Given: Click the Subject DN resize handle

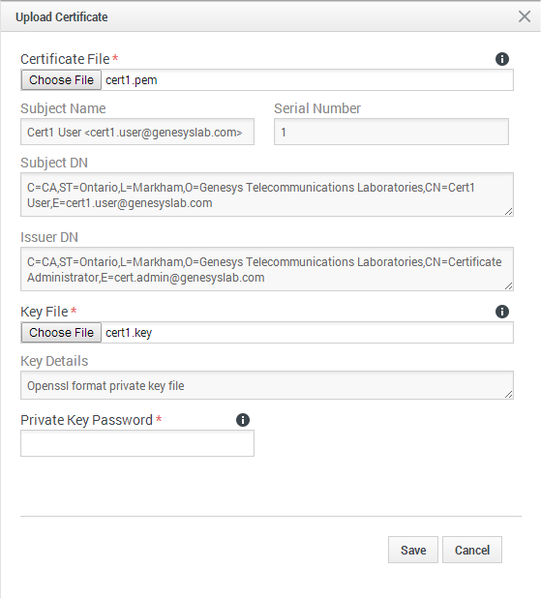Looking at the screenshot, I should tap(509, 212).
